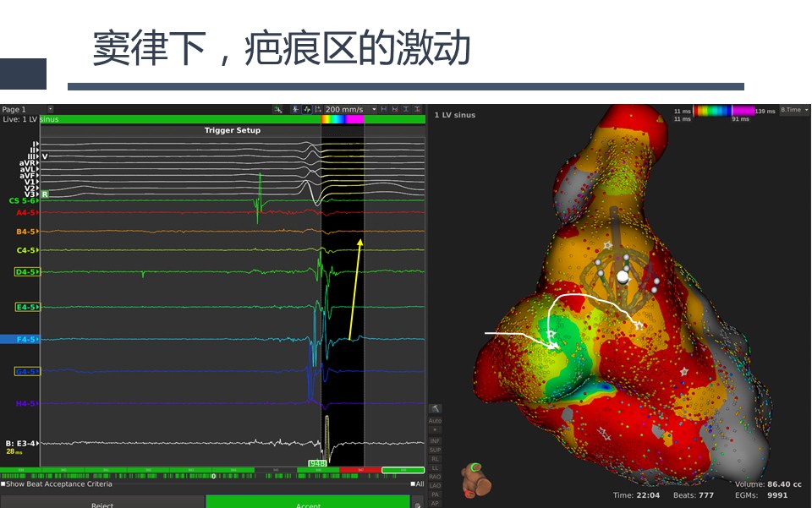Click the hammer tool icon above Auto
The width and height of the screenshot is (812, 508).
pos(435,408)
